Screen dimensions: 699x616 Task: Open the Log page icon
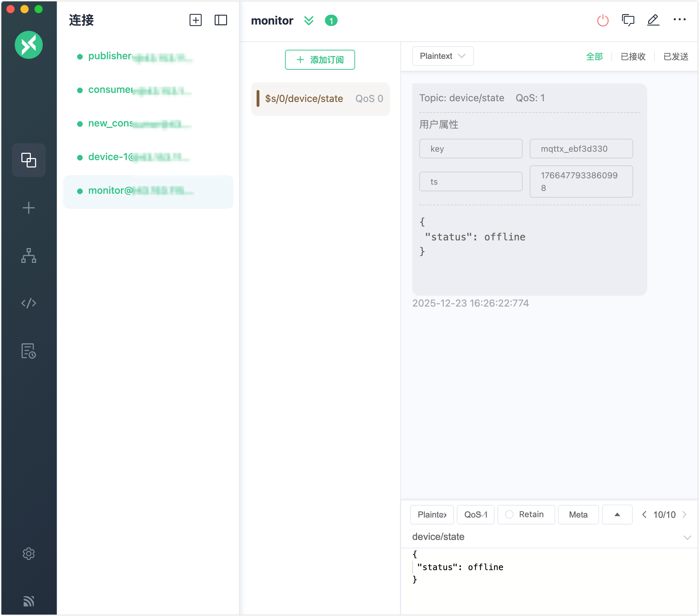pyautogui.click(x=29, y=351)
